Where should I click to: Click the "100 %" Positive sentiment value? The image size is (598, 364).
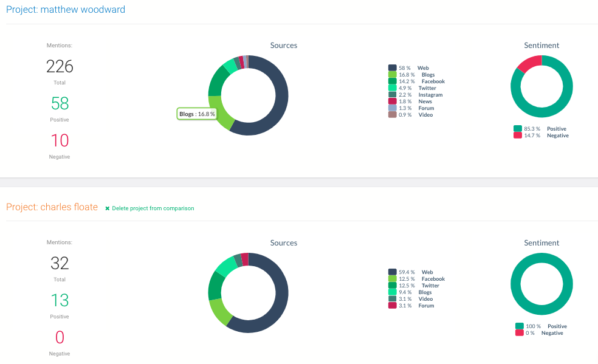(533, 326)
